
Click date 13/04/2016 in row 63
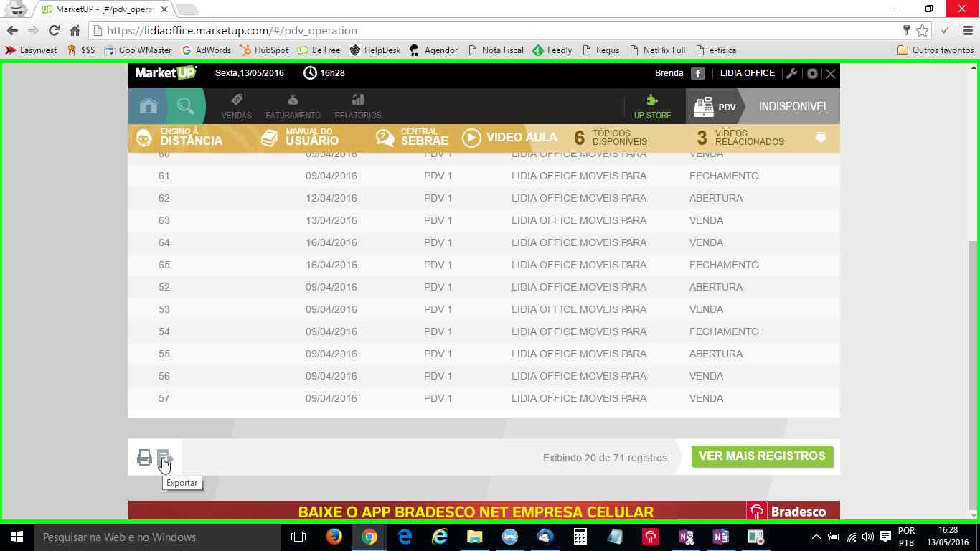coord(331,220)
